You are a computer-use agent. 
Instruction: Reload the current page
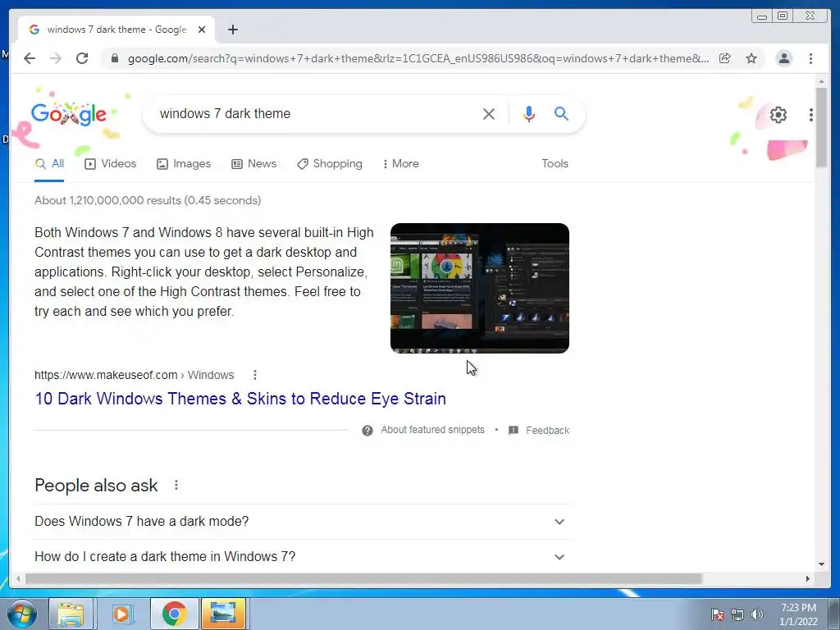pyautogui.click(x=81, y=58)
